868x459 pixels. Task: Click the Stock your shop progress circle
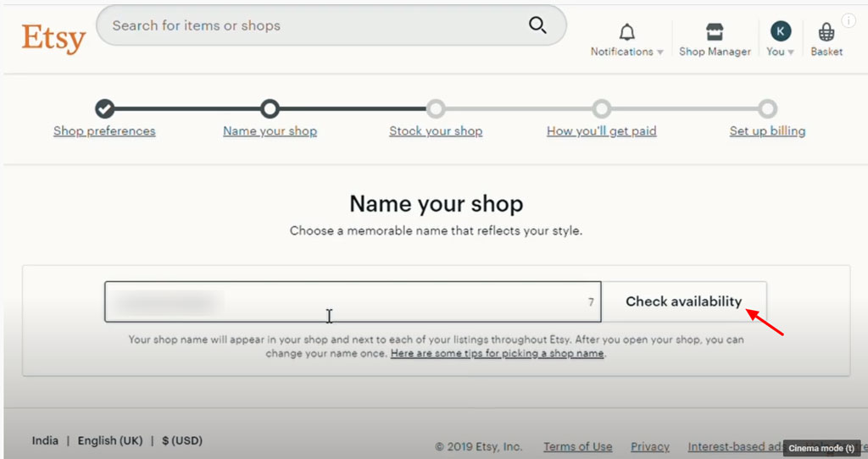(436, 108)
